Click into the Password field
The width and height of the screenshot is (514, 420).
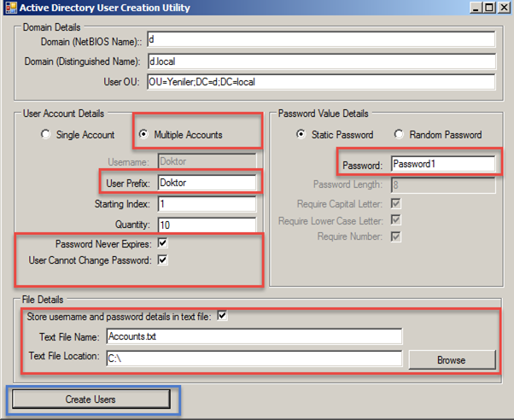(x=443, y=164)
